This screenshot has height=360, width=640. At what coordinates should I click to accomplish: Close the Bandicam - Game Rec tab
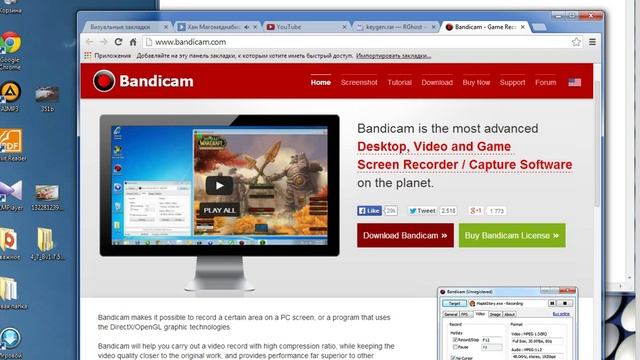pos(522,27)
